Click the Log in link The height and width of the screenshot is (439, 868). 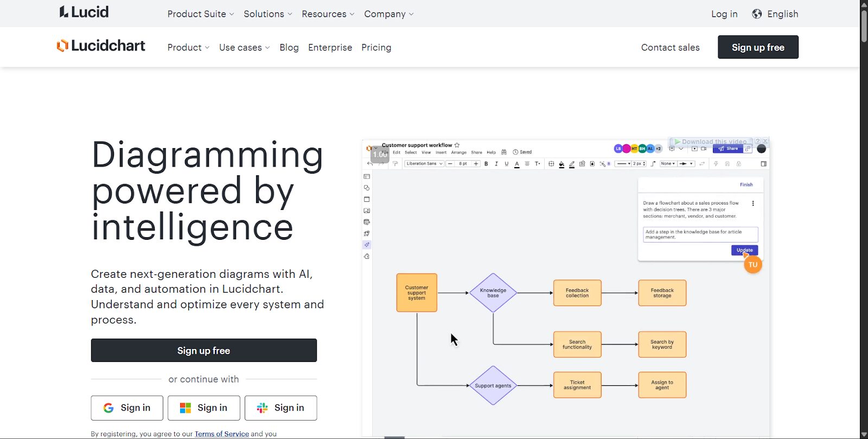point(724,14)
